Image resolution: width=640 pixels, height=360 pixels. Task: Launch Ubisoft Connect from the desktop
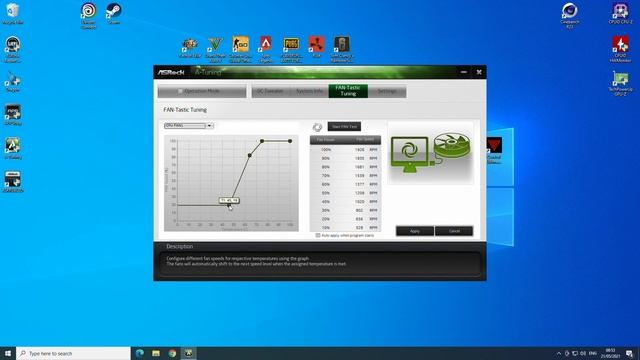coord(88,15)
